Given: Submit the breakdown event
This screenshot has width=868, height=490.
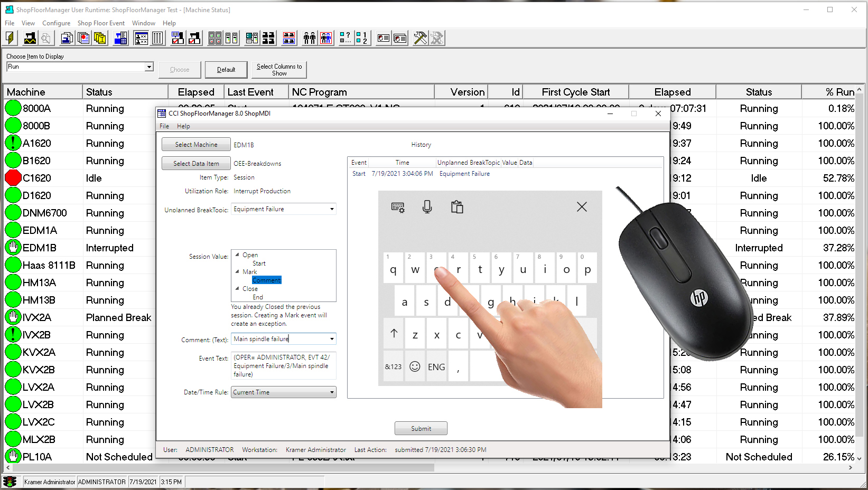Looking at the screenshot, I should point(421,429).
